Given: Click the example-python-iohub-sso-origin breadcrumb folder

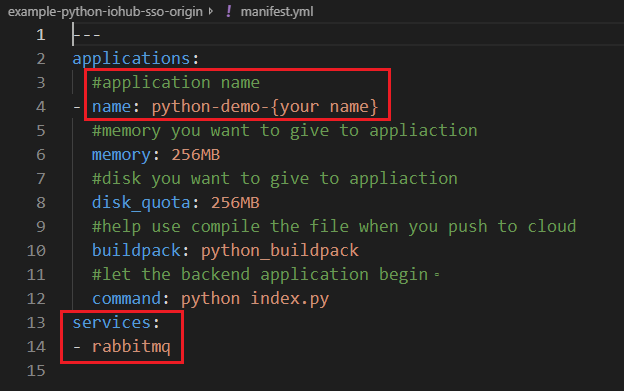Looking at the screenshot, I should coord(105,12).
